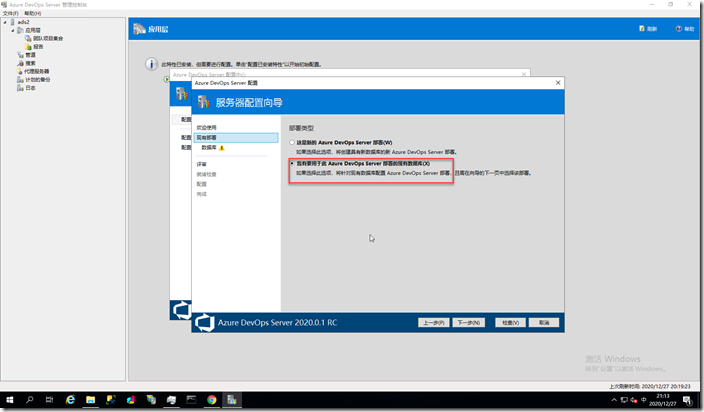Viewport: 704px width, 412px height.
Task: Click the 搜索 tree node icon
Action: pyautogui.click(x=20, y=63)
